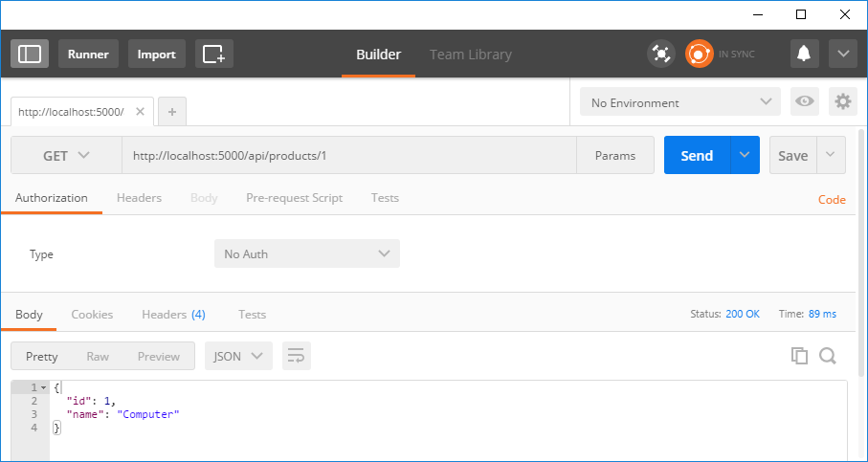Open the GET method dropdown

[x=66, y=155]
